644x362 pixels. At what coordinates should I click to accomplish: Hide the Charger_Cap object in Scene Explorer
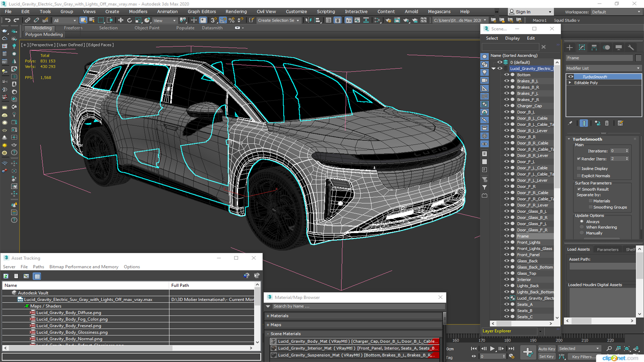click(506, 106)
